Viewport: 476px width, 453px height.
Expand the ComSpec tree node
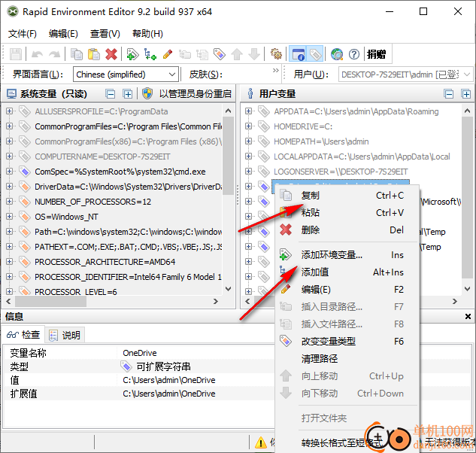pos(9,172)
